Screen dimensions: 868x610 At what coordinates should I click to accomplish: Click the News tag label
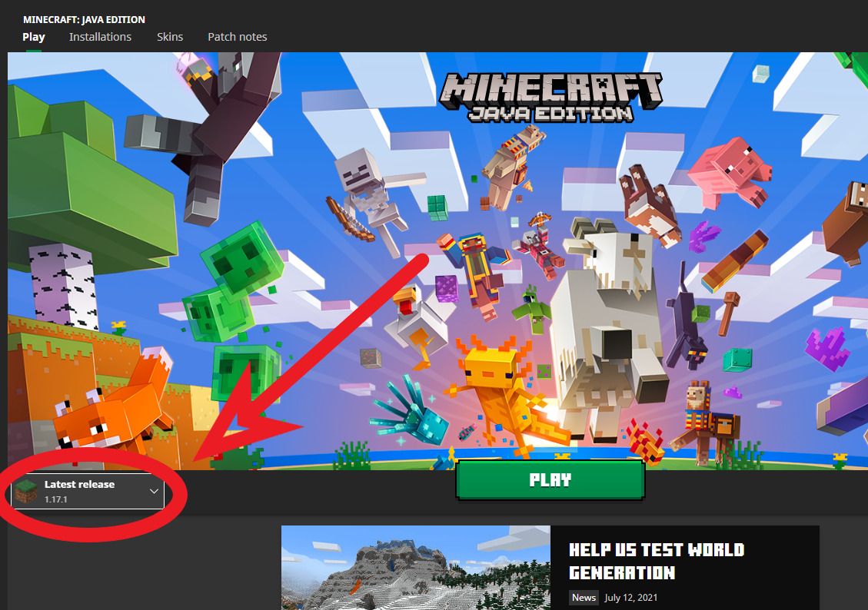(584, 598)
